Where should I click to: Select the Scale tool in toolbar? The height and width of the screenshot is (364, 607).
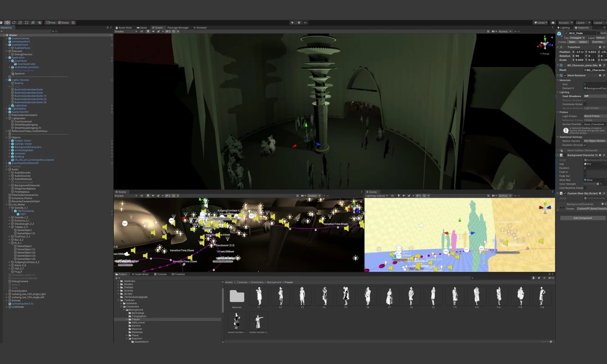[20, 22]
